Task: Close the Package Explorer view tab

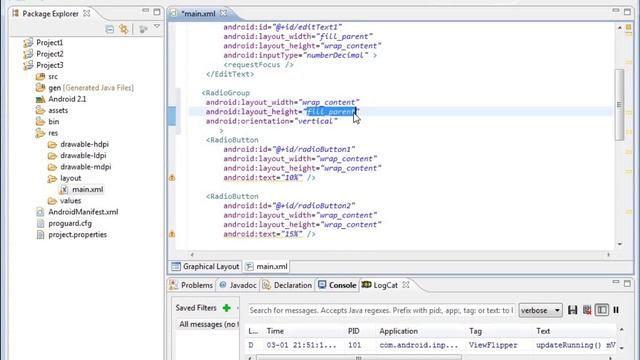Action: [x=87, y=13]
